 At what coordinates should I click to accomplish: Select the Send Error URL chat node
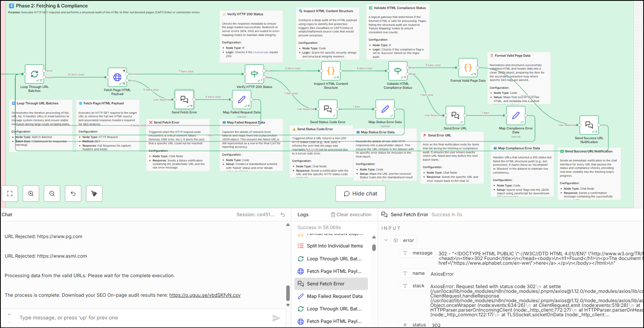tap(455, 116)
